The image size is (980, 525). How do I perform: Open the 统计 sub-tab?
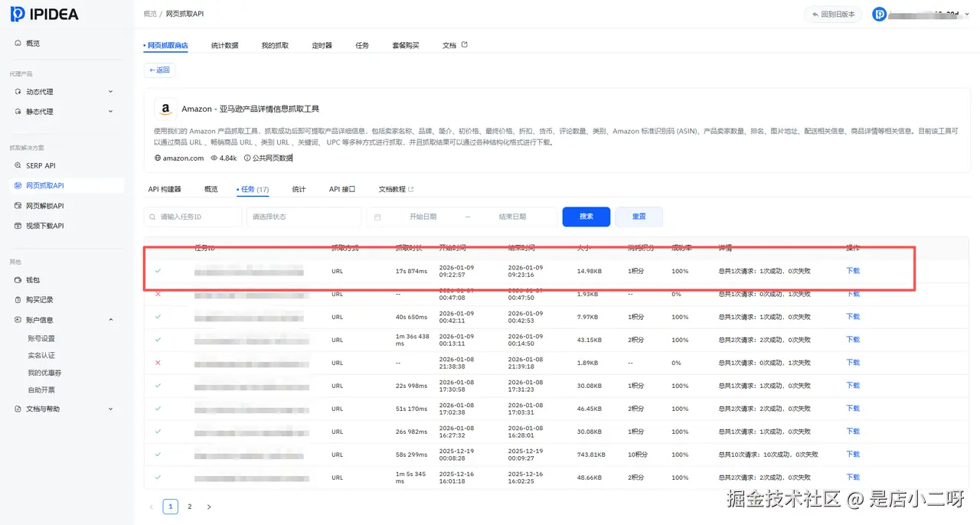click(x=299, y=189)
